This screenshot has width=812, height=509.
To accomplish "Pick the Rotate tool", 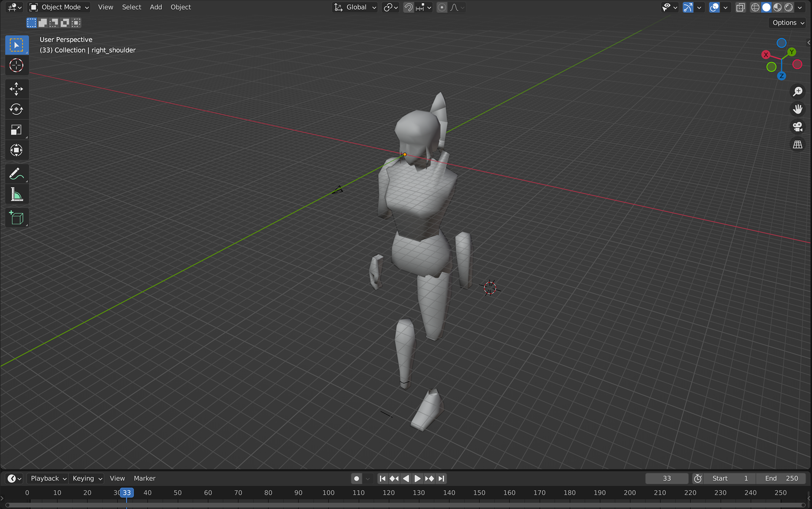I will click(16, 109).
